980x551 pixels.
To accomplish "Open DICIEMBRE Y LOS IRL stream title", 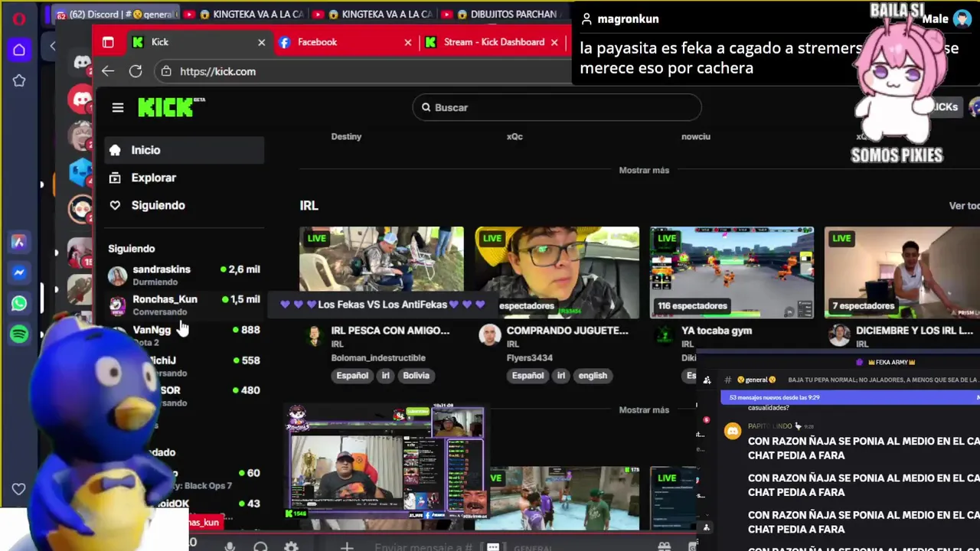I will [x=914, y=331].
